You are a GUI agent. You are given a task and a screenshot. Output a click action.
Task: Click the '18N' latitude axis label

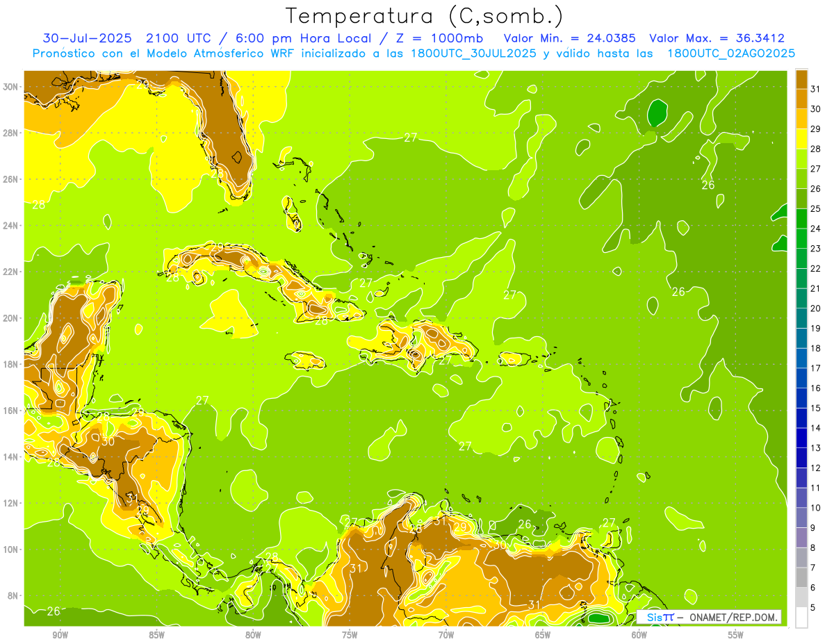[x=12, y=364]
